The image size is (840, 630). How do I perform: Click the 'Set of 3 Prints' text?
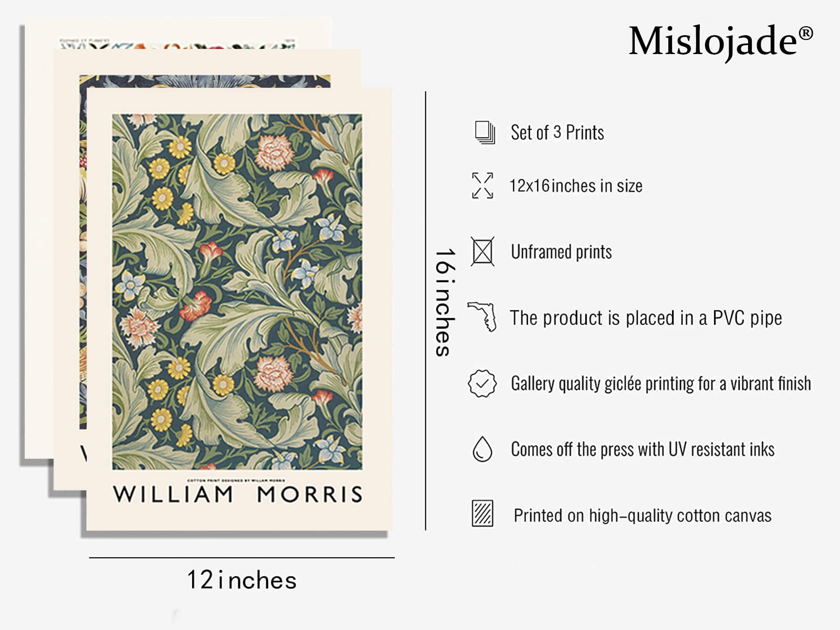point(558,132)
